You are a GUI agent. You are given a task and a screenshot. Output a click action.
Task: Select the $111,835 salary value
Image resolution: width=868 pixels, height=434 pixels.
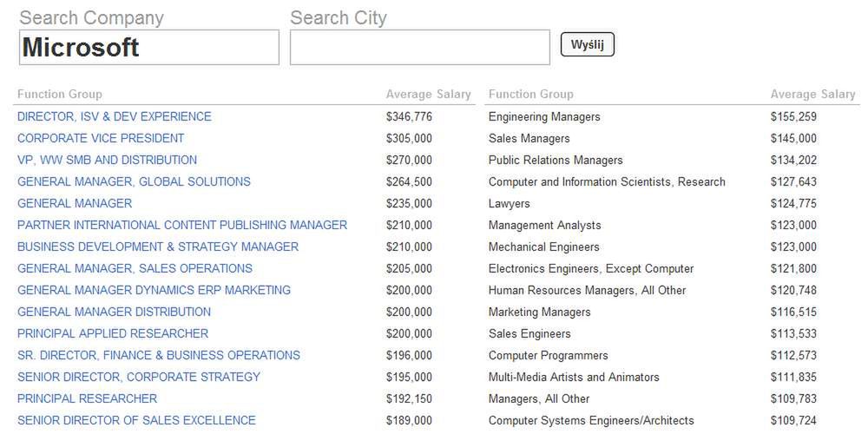click(793, 377)
